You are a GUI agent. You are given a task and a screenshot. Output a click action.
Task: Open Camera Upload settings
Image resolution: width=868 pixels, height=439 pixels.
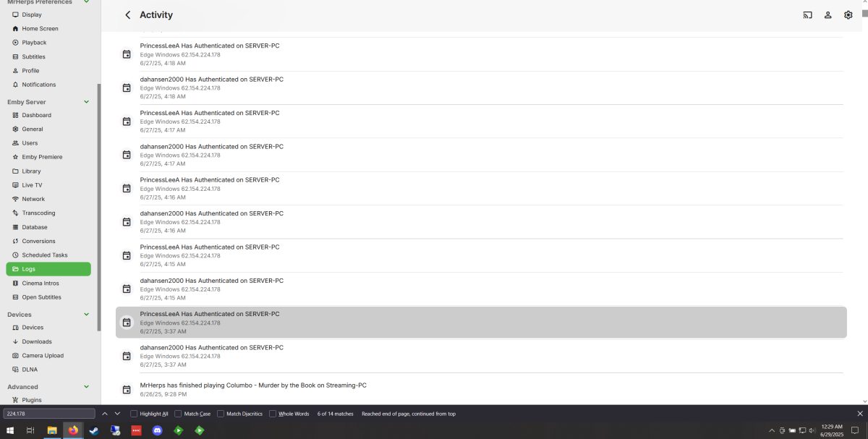[48, 356]
